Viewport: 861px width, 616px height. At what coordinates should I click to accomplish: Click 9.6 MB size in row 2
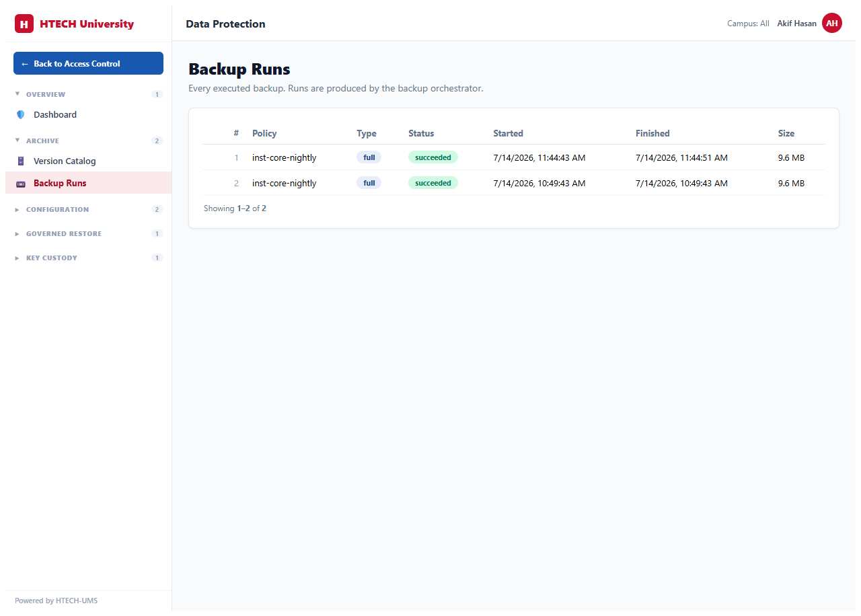coord(791,183)
